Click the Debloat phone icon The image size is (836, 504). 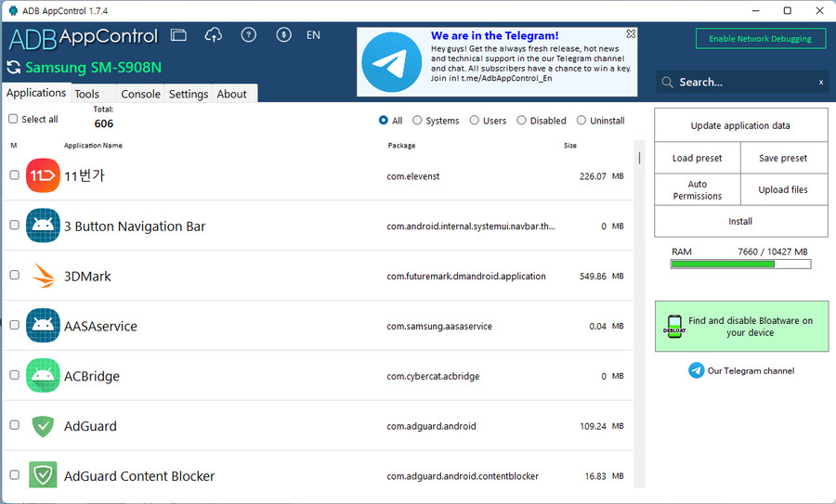pos(673,327)
